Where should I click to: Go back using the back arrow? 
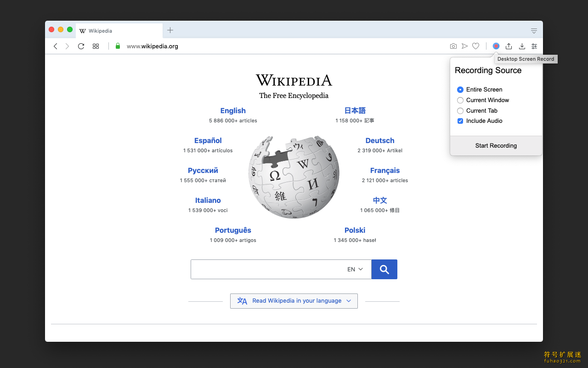[x=56, y=46]
